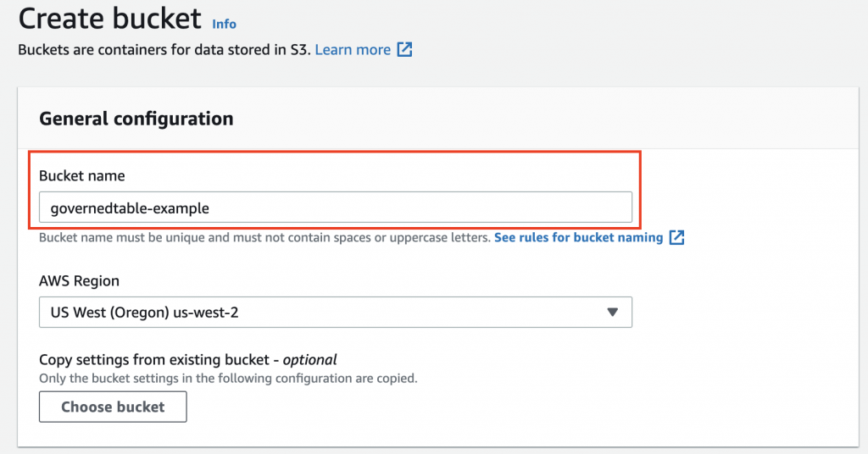Click the Copy settings from existing bucket label
The width and height of the screenshot is (868, 454).
(158, 359)
